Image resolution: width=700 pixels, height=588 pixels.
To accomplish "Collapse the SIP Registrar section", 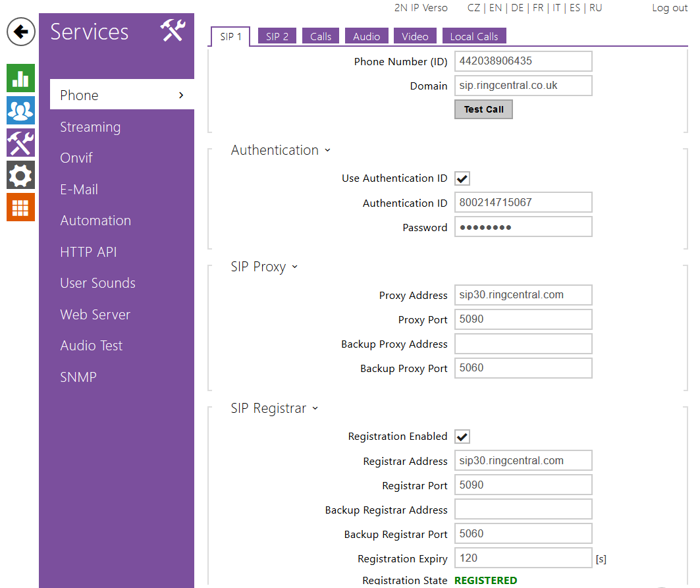I will pos(315,409).
